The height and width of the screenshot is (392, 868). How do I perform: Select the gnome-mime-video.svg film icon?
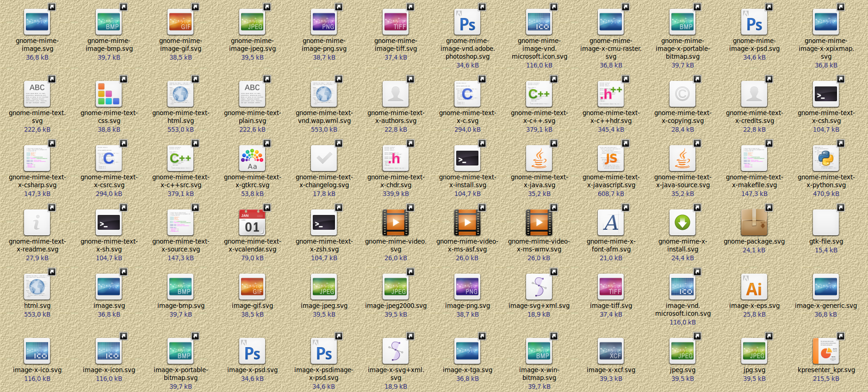pos(396,222)
